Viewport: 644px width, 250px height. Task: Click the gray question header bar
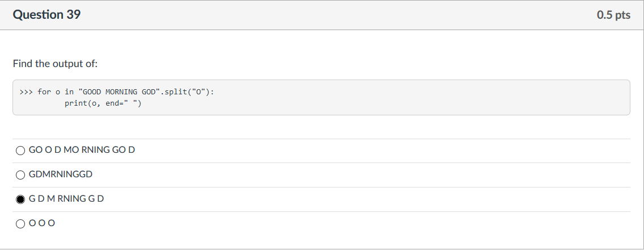pyautogui.click(x=322, y=15)
